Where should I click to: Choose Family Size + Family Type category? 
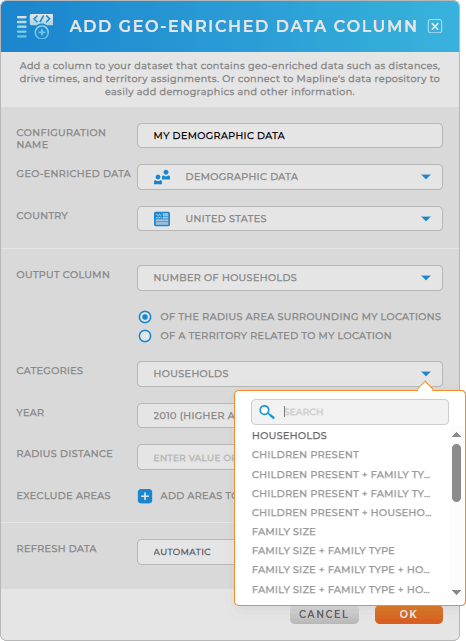[323, 551]
